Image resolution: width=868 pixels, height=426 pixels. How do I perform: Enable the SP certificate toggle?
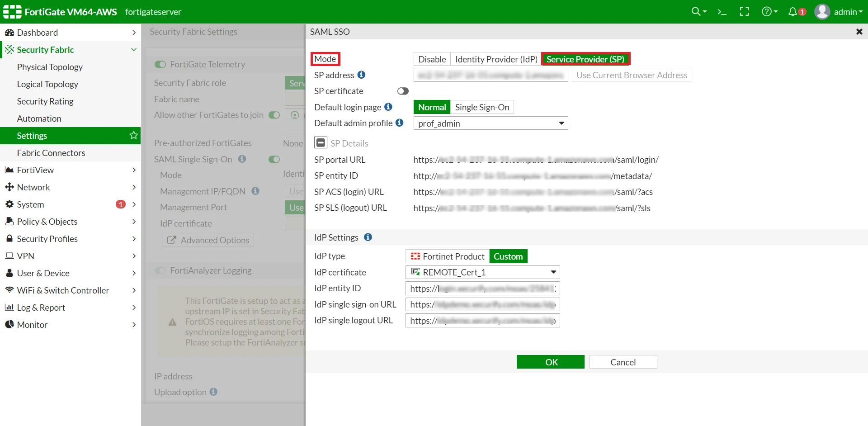pyautogui.click(x=402, y=91)
